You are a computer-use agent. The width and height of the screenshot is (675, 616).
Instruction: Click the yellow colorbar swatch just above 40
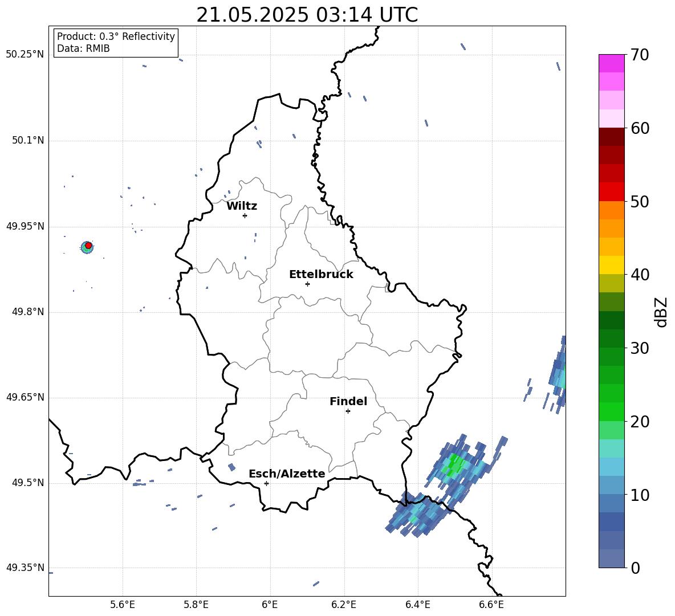coord(611,265)
